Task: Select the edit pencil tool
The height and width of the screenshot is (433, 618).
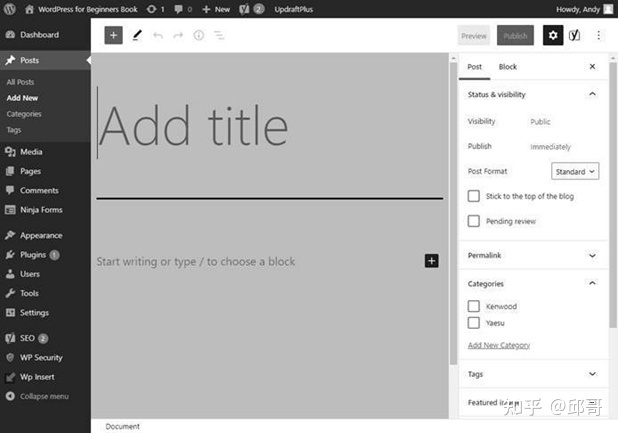Action: (x=137, y=35)
